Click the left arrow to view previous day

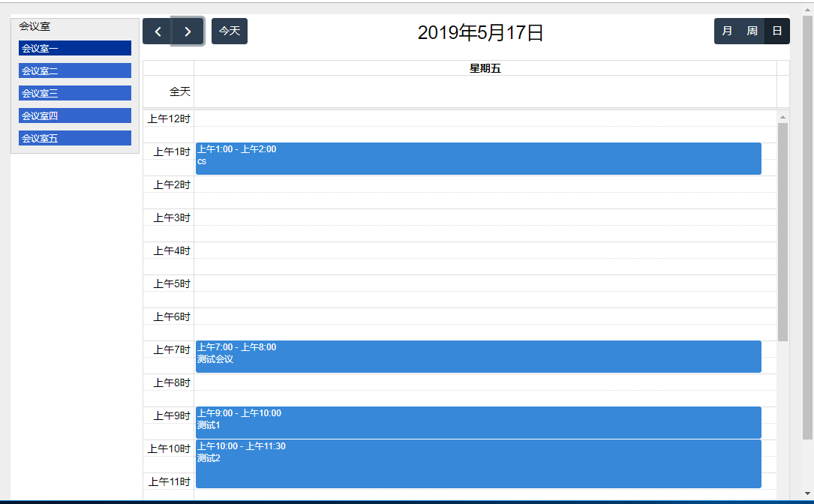(157, 31)
